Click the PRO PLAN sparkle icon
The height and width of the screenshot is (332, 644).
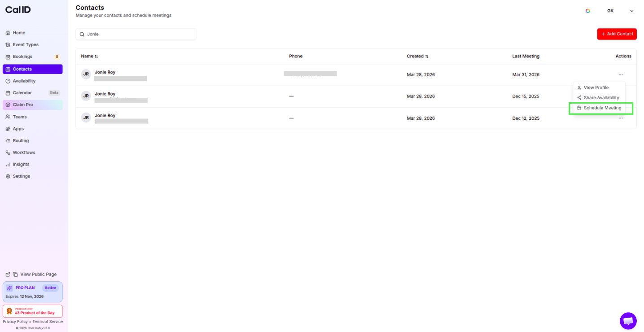click(x=9, y=288)
